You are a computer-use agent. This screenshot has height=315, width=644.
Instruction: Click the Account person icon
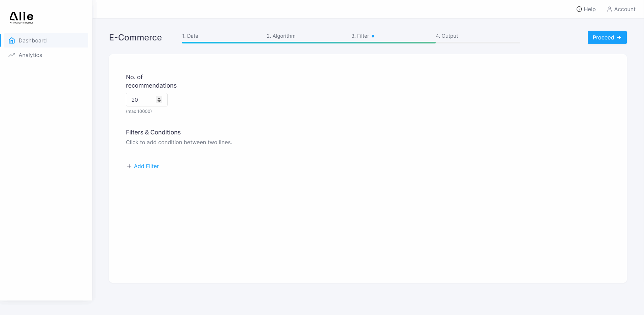(609, 9)
